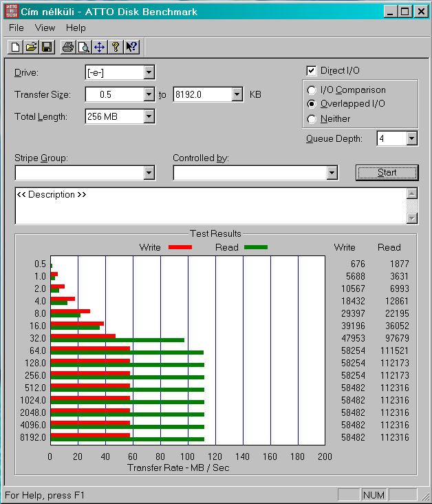Click the Description scrollbar down arrow
The width and height of the screenshot is (432, 504).
[x=412, y=218]
